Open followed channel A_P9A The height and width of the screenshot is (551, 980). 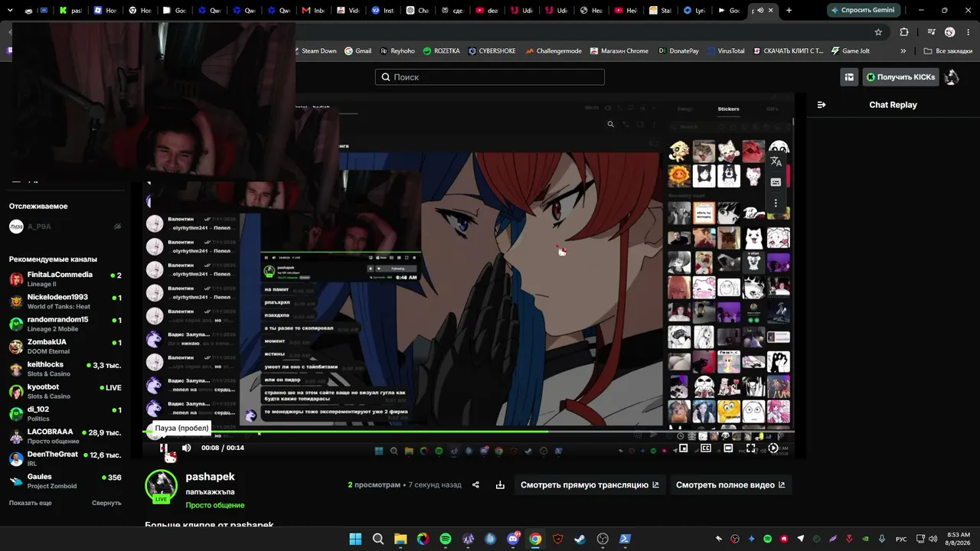65,227
